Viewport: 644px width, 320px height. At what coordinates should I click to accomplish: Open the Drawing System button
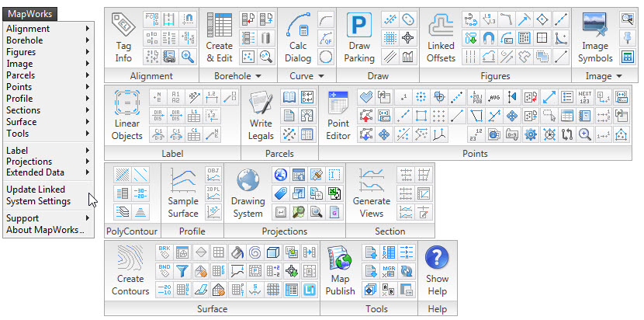pos(248,193)
